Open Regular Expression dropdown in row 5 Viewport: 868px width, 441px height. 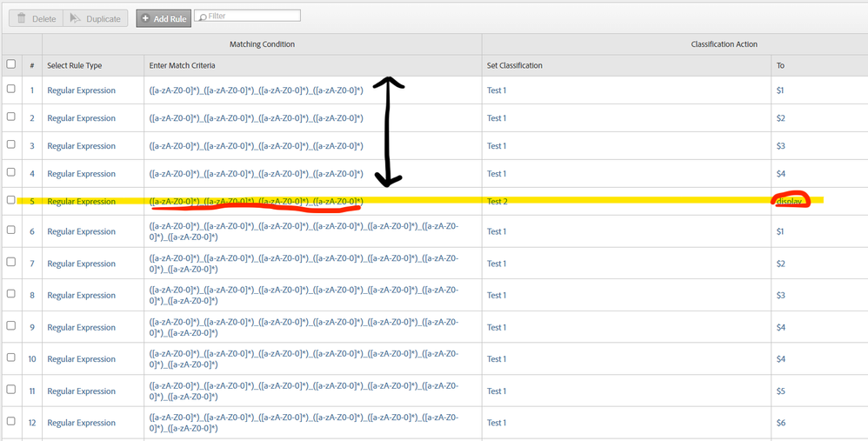[81, 202]
